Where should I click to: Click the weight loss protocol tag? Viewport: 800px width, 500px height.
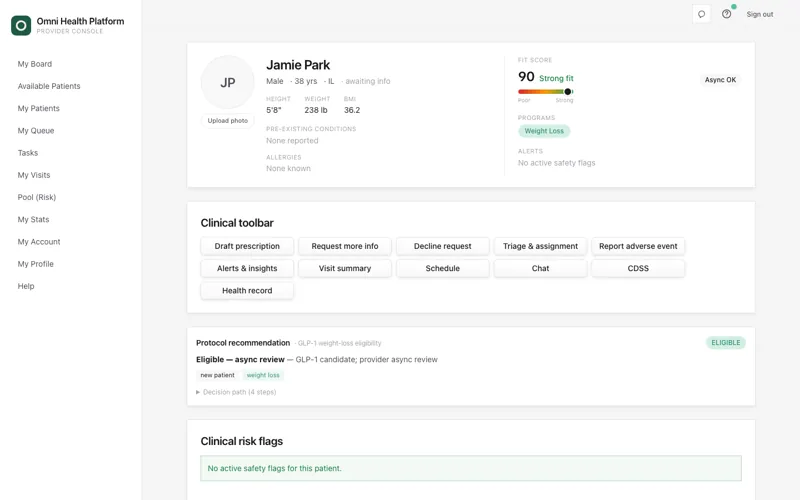point(263,376)
